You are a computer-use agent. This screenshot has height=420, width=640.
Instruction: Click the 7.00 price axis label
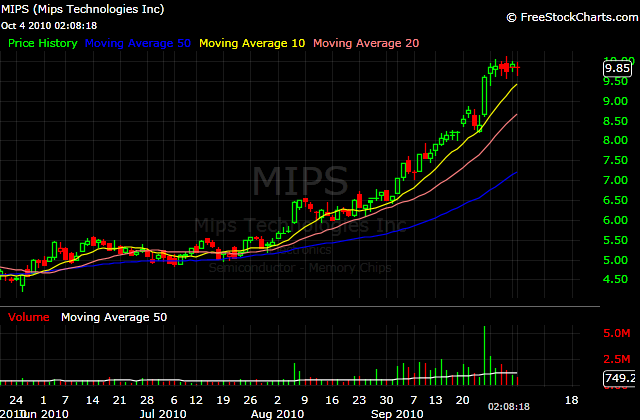click(616, 180)
